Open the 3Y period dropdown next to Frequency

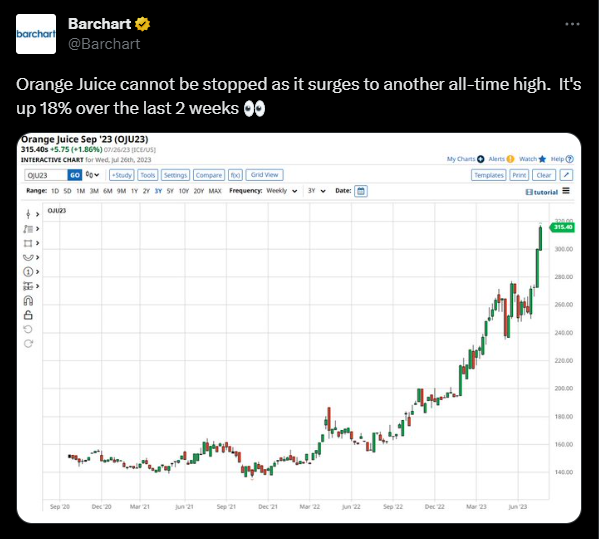(x=317, y=191)
